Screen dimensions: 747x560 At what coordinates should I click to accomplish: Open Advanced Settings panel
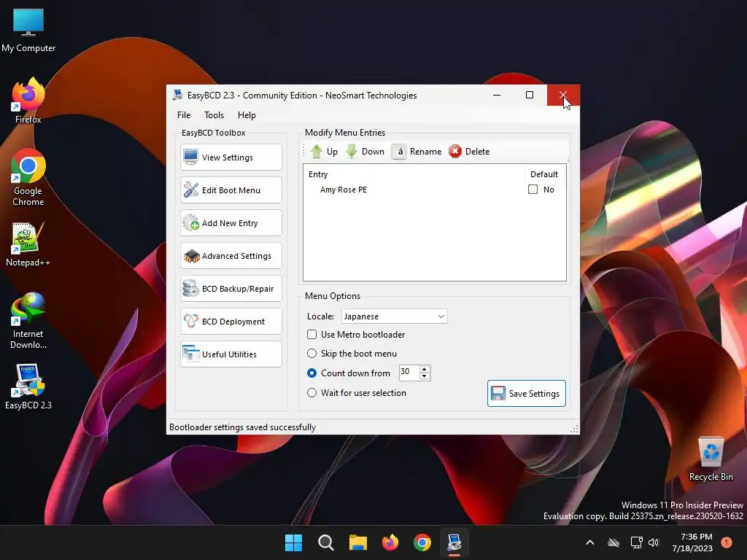click(231, 256)
